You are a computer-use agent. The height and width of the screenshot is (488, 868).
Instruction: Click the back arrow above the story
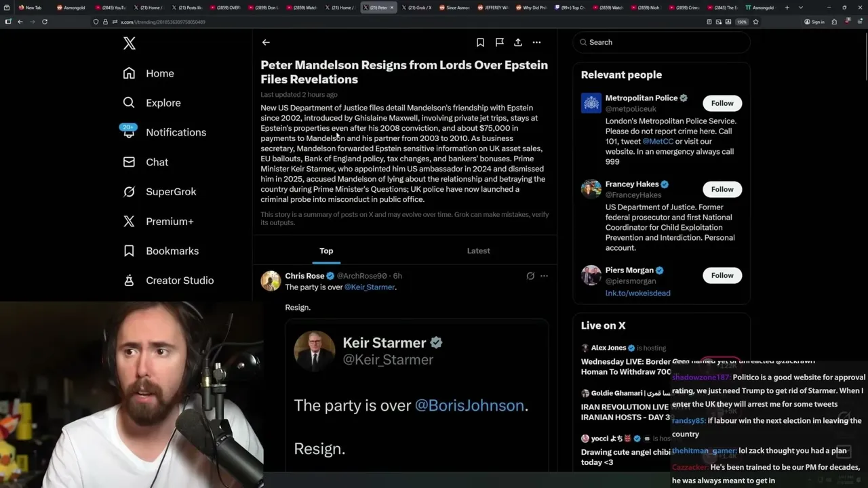266,42
